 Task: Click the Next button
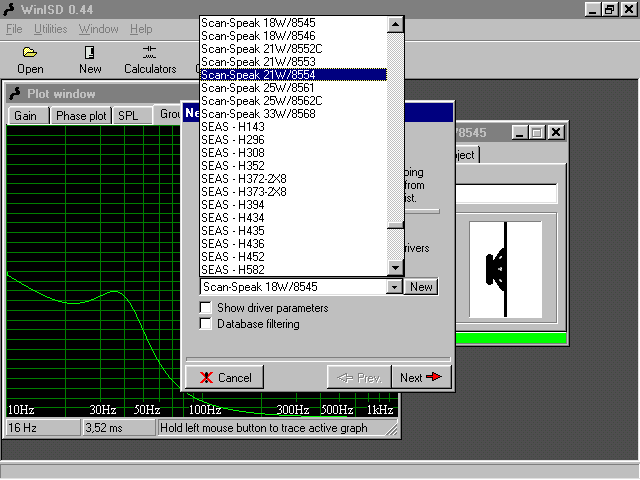(x=421, y=378)
